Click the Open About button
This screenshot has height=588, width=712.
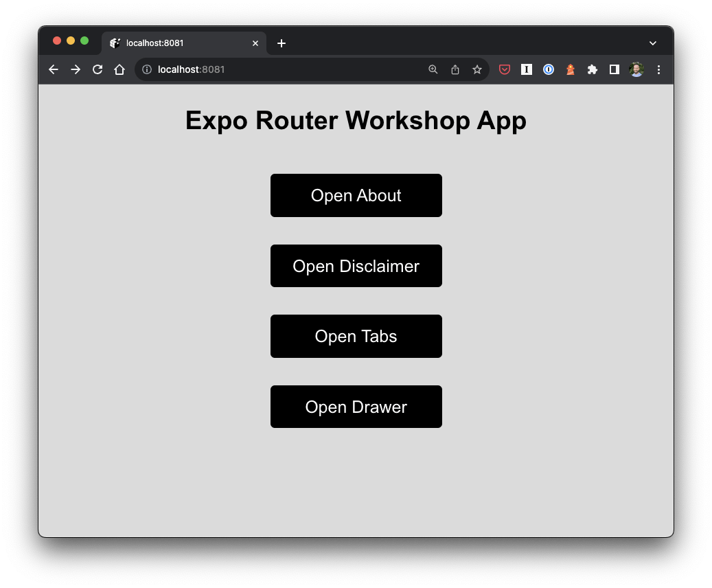[x=356, y=195]
